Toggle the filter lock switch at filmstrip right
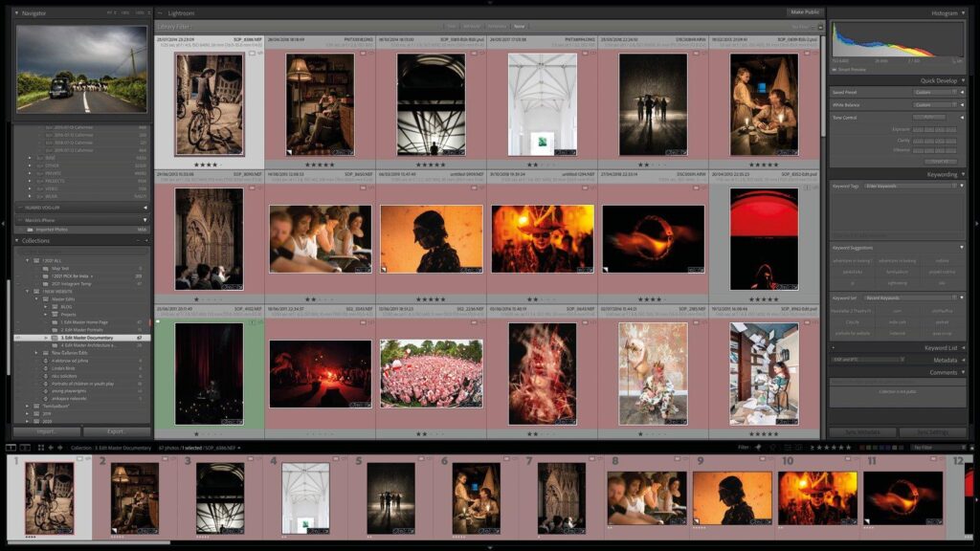The width and height of the screenshot is (980, 551). click(x=970, y=447)
